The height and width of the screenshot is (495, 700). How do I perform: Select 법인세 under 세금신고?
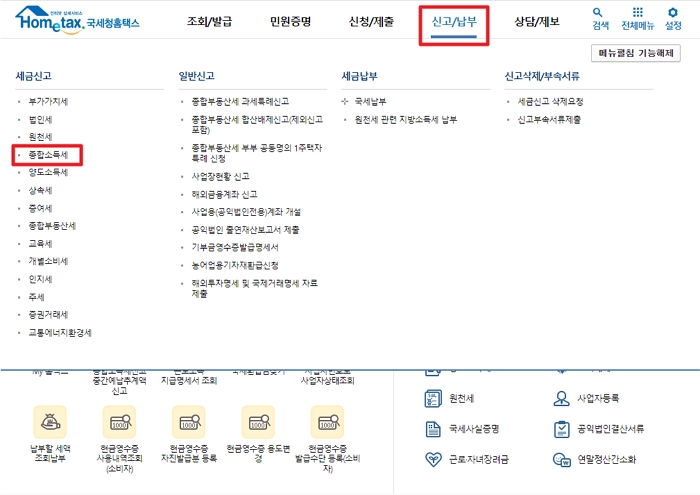pyautogui.click(x=40, y=120)
